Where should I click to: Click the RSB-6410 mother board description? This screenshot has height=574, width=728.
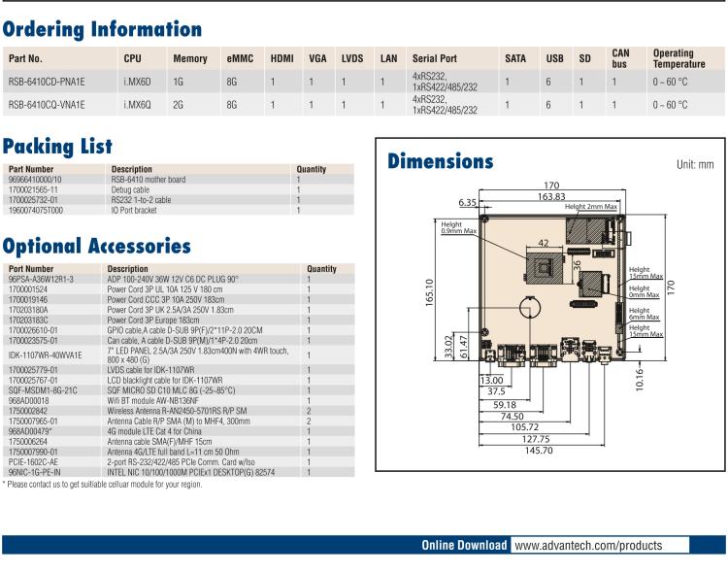[148, 180]
